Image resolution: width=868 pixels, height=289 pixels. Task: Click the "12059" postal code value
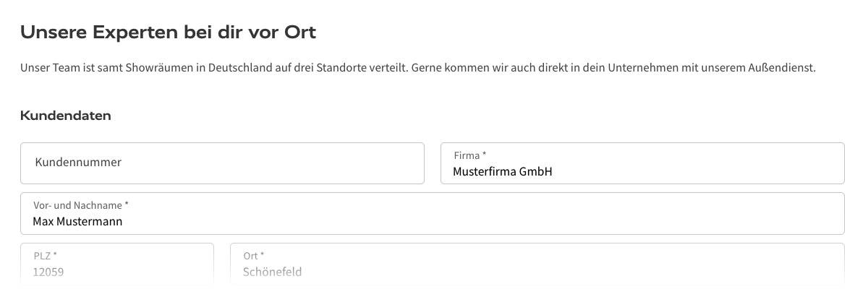pyautogui.click(x=48, y=272)
